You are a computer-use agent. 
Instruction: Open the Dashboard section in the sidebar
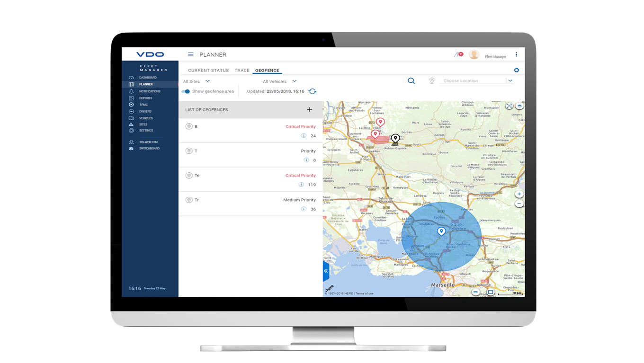[148, 78]
